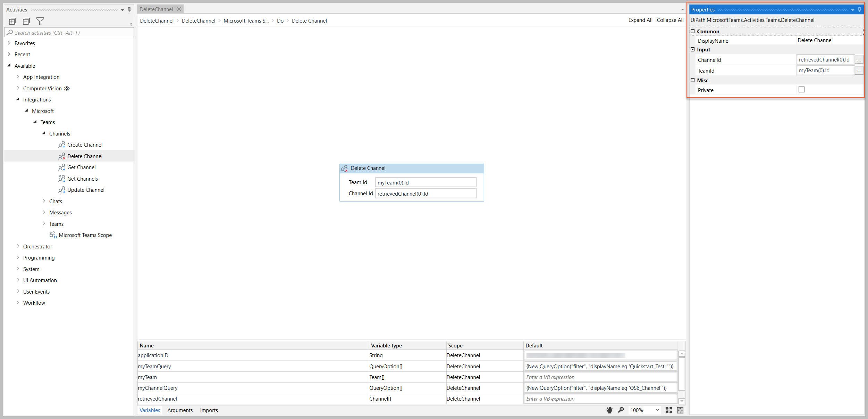Click the Computer Vision eye icon

(67, 89)
